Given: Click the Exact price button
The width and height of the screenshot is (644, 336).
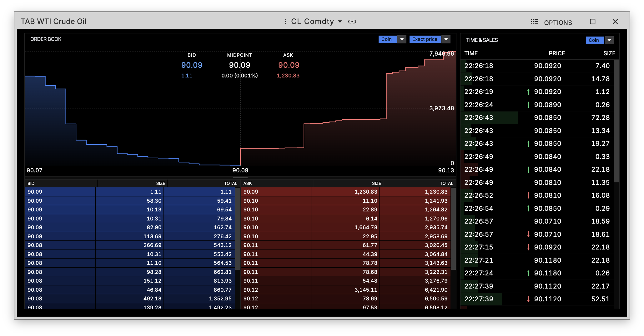Looking at the screenshot, I should tap(425, 39).
